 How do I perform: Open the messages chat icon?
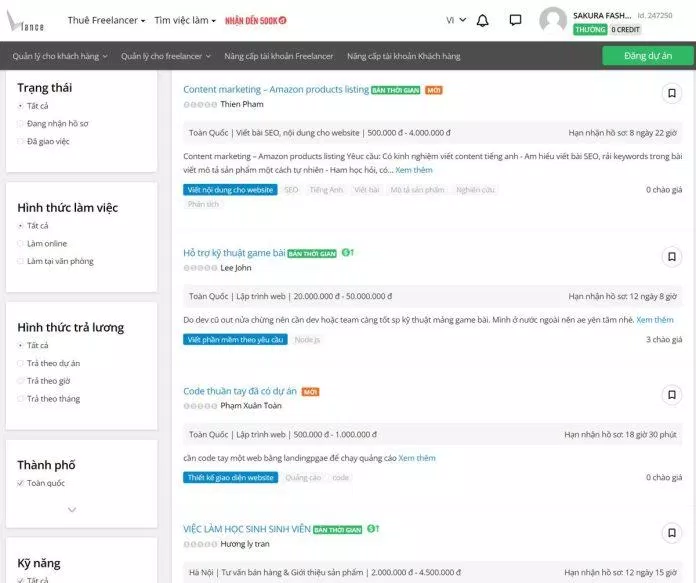515,20
